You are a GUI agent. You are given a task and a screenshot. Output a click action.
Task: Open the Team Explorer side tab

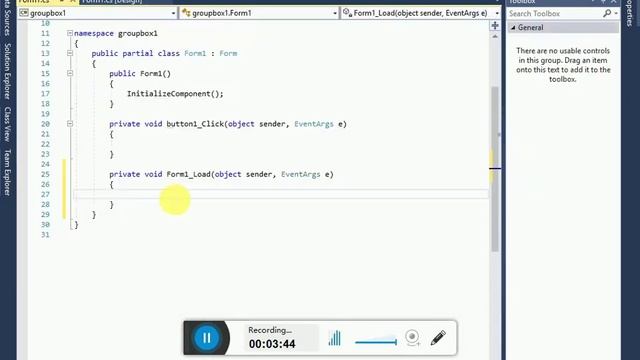(x=7, y=172)
